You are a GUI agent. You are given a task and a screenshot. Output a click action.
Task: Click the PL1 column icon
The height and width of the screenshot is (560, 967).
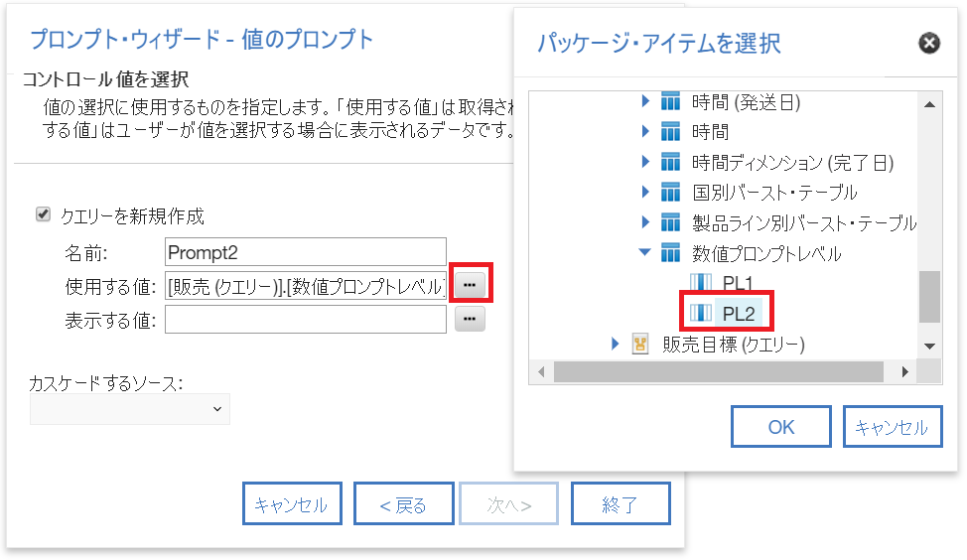click(x=701, y=282)
